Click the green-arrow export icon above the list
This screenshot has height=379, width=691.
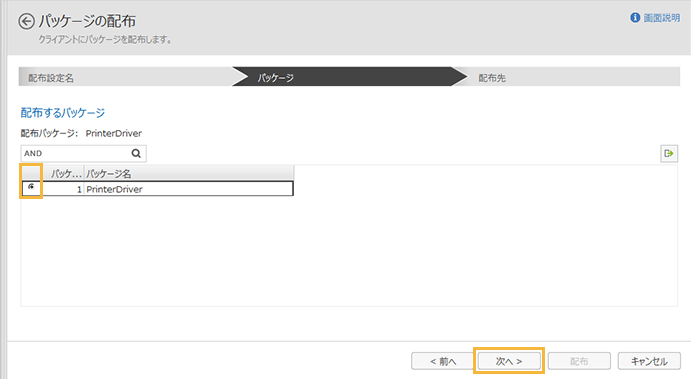669,153
